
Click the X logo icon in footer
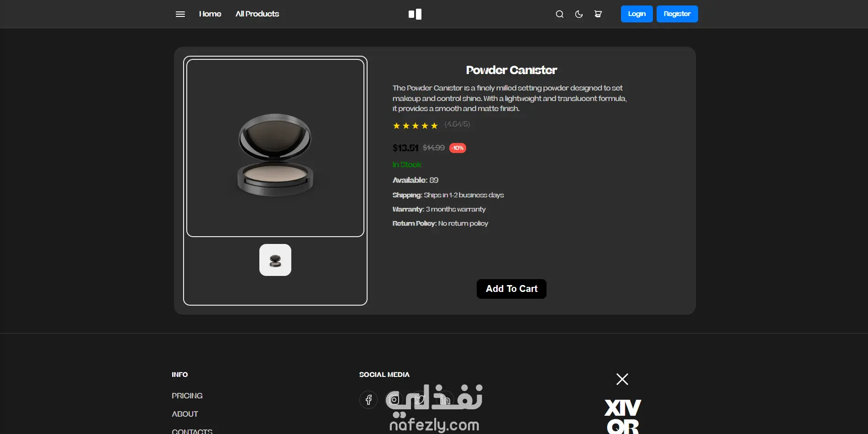[622, 379]
